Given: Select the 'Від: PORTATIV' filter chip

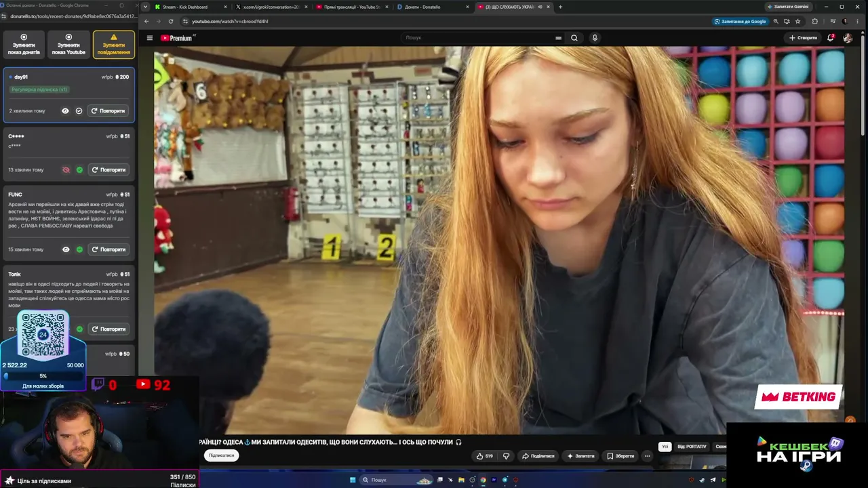Looking at the screenshot, I should (692, 447).
